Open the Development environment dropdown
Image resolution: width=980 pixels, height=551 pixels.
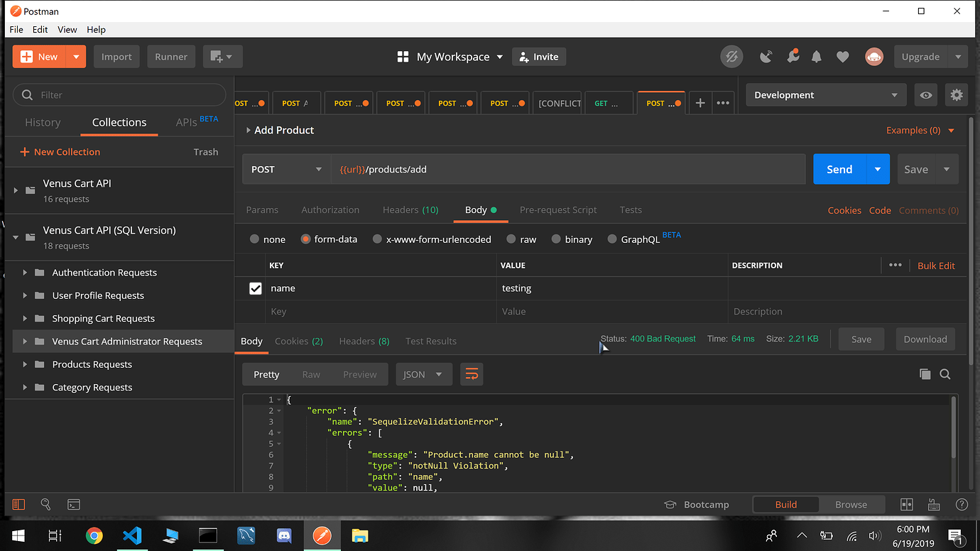point(824,95)
